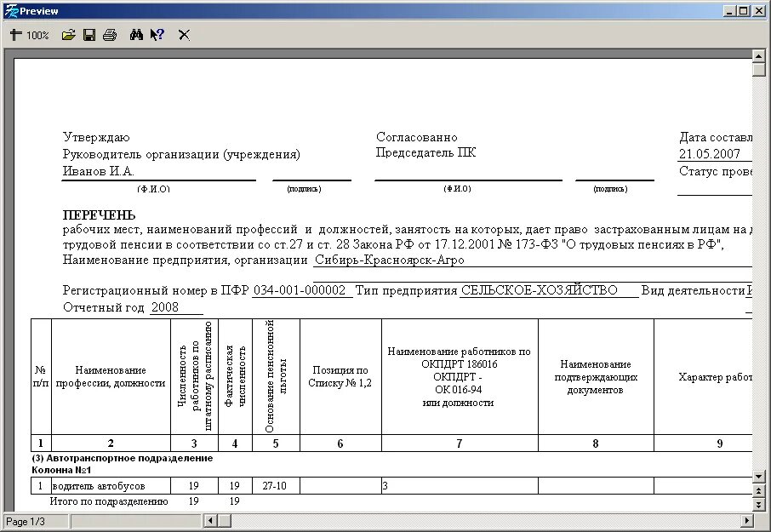Close the preview using the toolbar X icon
The image size is (771, 532).
click(x=184, y=35)
